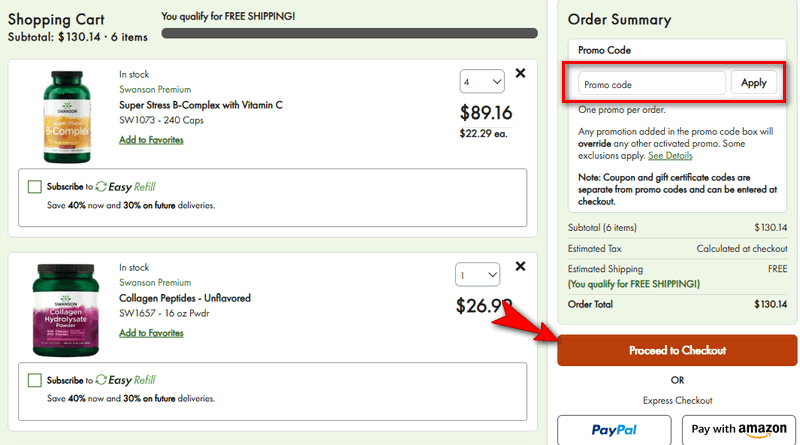800x445 pixels.
Task: Open quantity dropdown for Collagen Peptides
Action: (477, 275)
